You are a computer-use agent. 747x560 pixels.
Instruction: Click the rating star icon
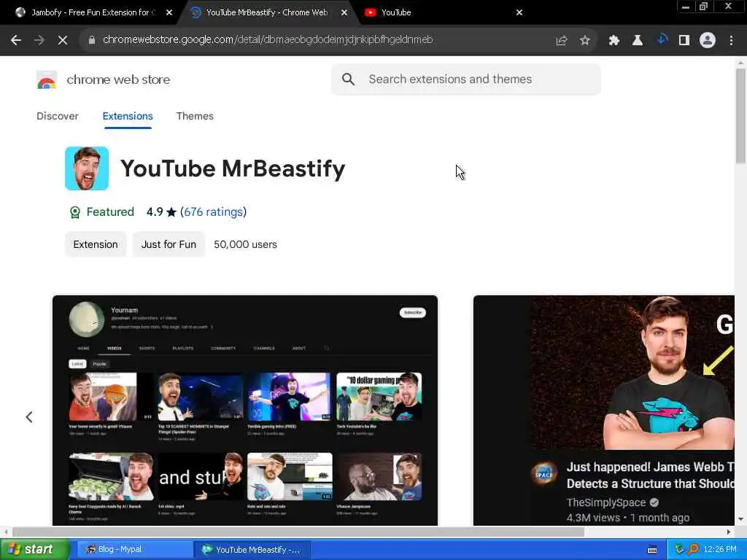(x=171, y=212)
